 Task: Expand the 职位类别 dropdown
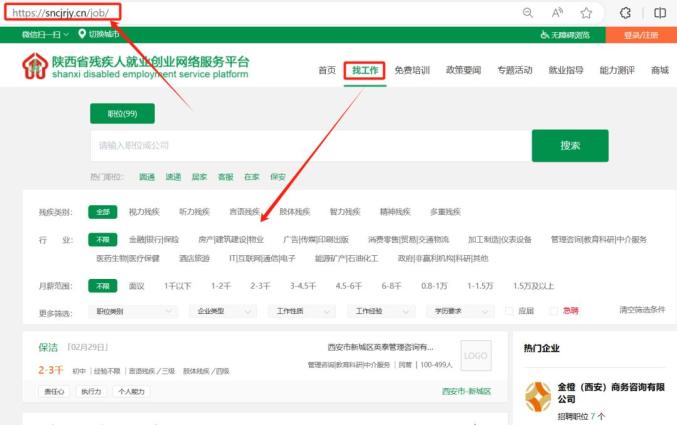click(132, 311)
